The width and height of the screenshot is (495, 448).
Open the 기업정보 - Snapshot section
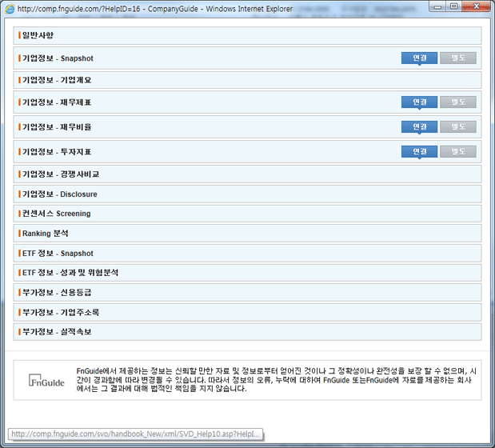[x=58, y=59]
